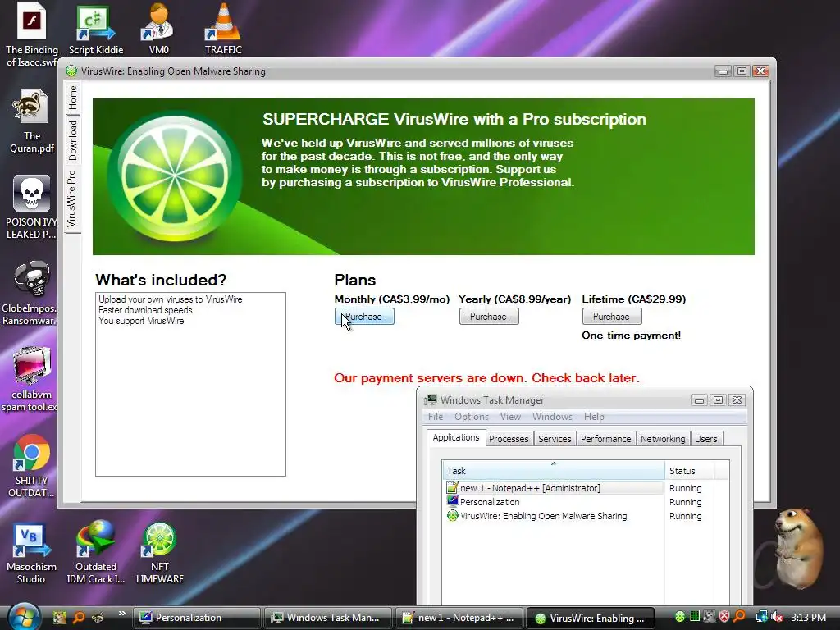This screenshot has width=840, height=630.
Task: Click the taskbar clock showing 3:13 PM
Action: click(808, 618)
